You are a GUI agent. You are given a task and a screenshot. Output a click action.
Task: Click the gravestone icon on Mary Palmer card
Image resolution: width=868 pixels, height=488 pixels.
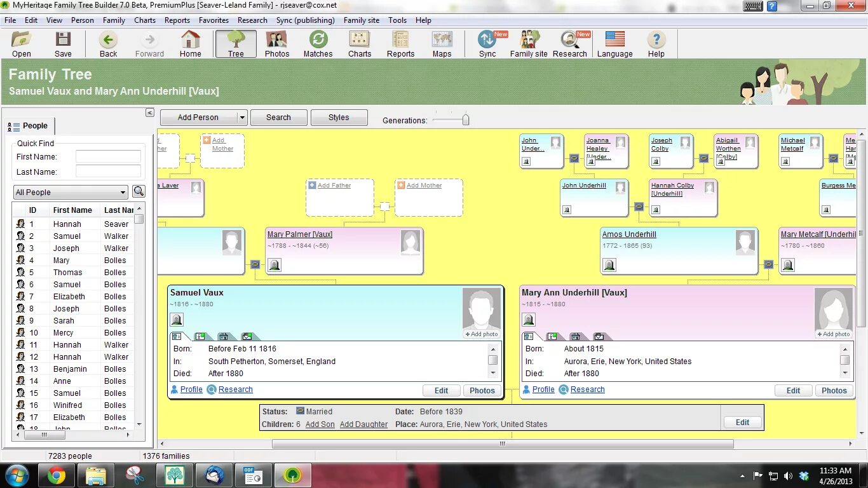coord(275,265)
